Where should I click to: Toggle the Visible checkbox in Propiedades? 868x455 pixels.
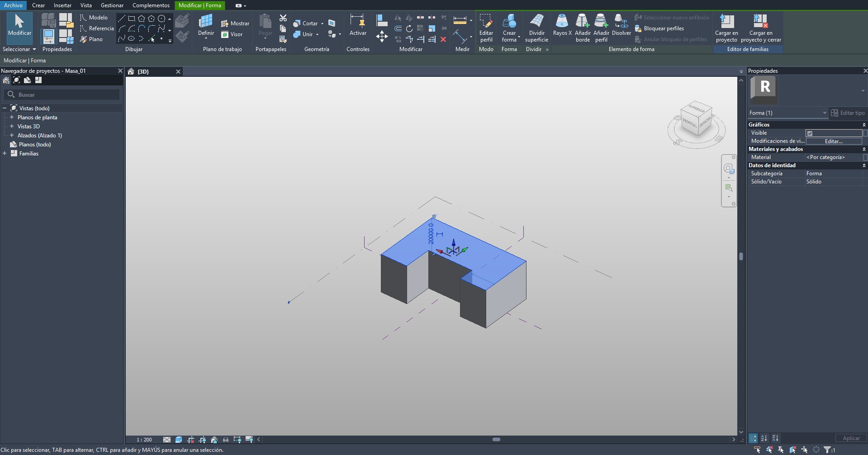click(x=810, y=133)
